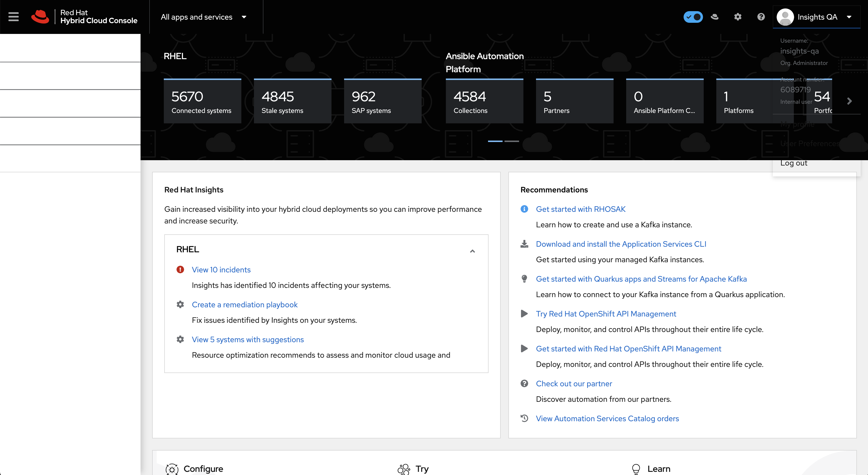The image size is (868, 475).
Task: Open the help question mark icon
Action: (761, 17)
